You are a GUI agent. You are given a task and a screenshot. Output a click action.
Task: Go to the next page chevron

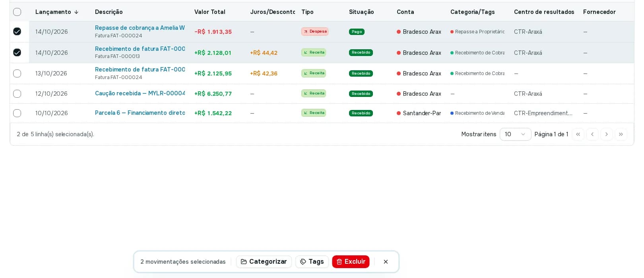[x=607, y=134]
